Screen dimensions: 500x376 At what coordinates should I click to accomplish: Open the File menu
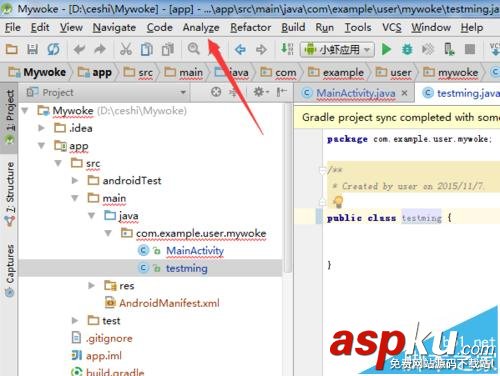click(x=13, y=27)
